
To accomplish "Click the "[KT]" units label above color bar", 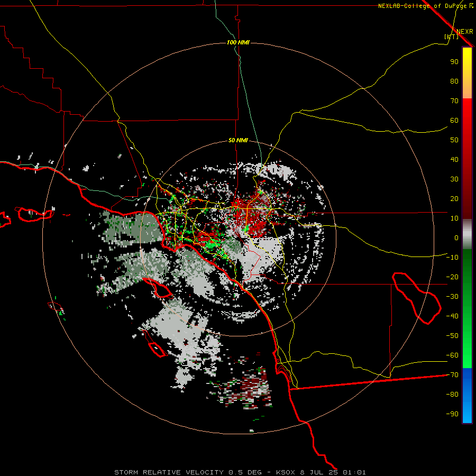I will tap(452, 36).
